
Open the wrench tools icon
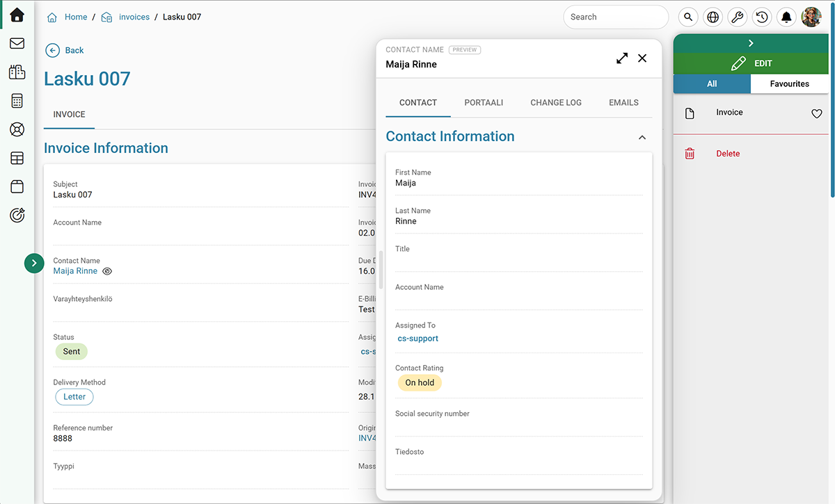738,17
